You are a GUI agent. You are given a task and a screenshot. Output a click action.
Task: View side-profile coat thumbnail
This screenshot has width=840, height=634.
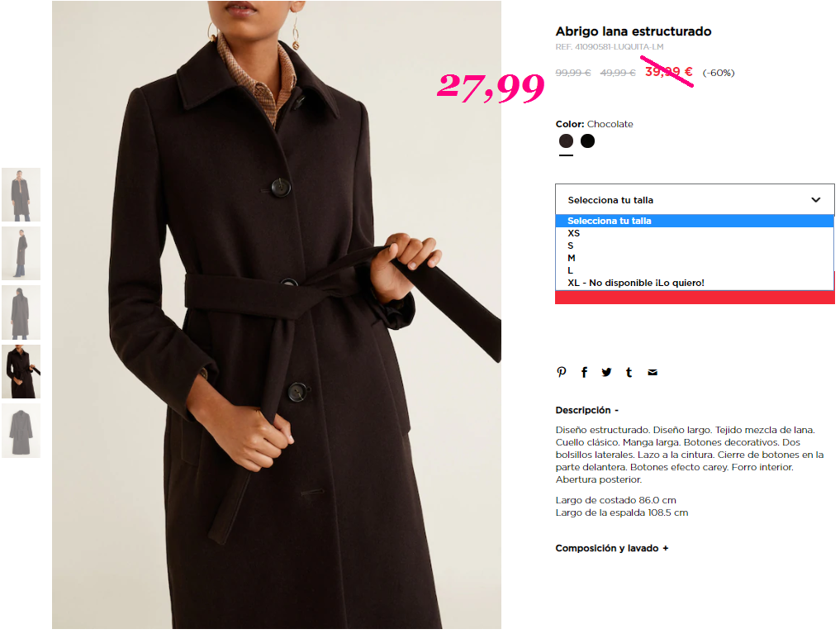[21, 254]
